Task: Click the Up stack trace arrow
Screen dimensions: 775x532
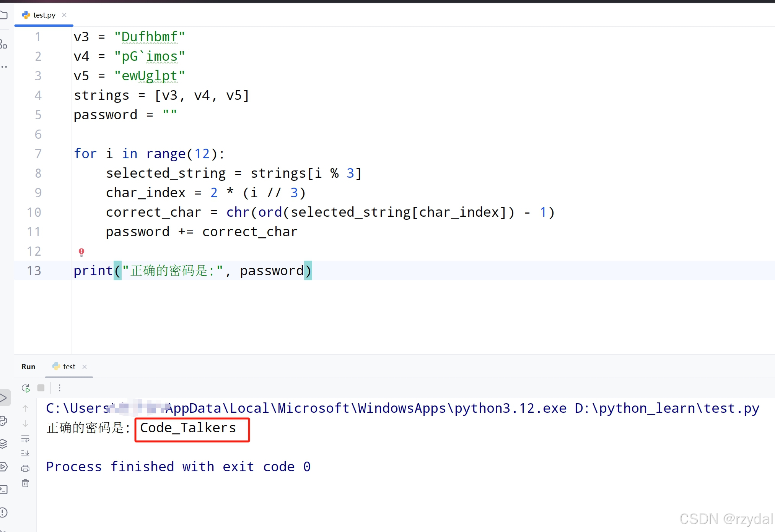Action: 25,409
